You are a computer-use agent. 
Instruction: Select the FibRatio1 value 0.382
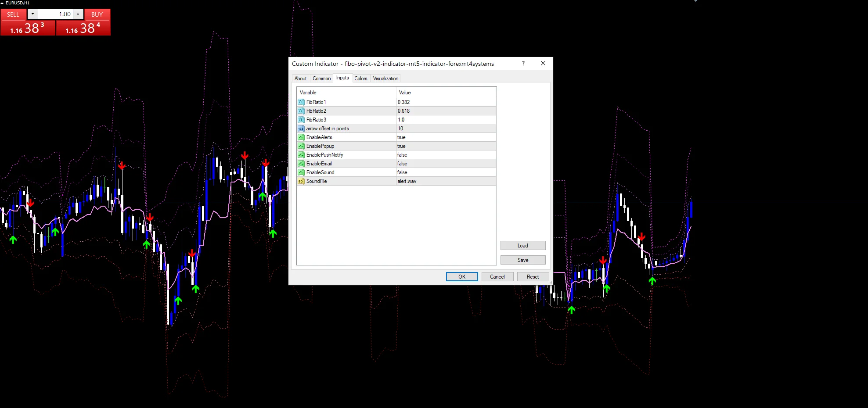(446, 102)
